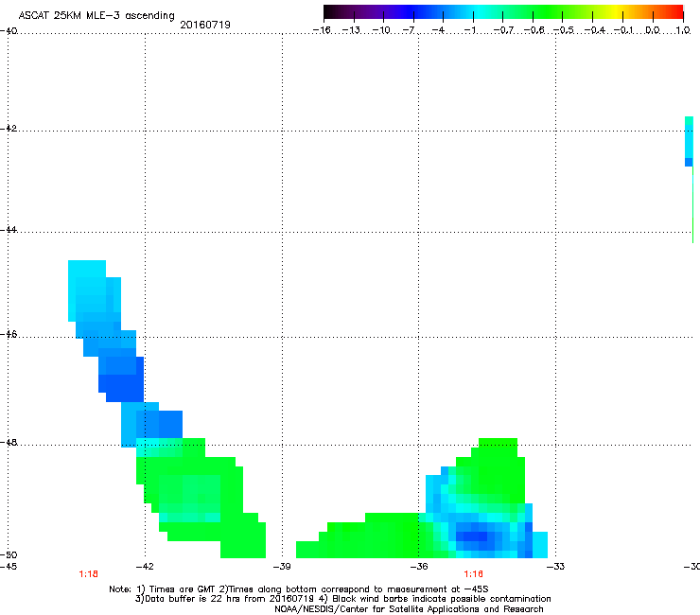This screenshot has height=615, width=700.
Task: Click the -0.6 color bar label
Action: [534, 30]
